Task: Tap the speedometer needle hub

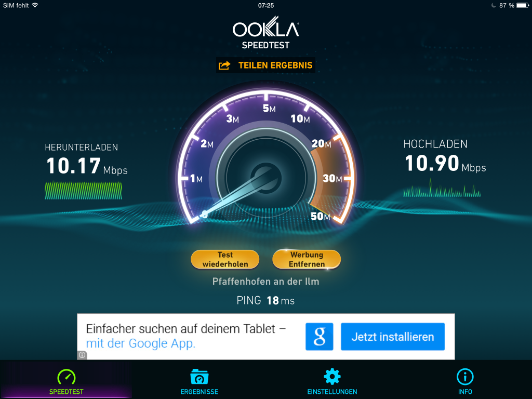Action: tap(266, 178)
